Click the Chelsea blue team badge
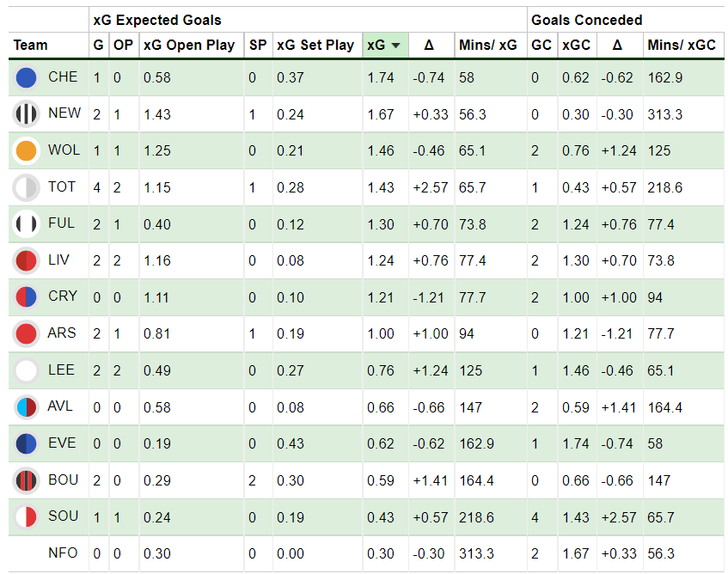Viewport: 728px width, 574px height. click(x=26, y=77)
